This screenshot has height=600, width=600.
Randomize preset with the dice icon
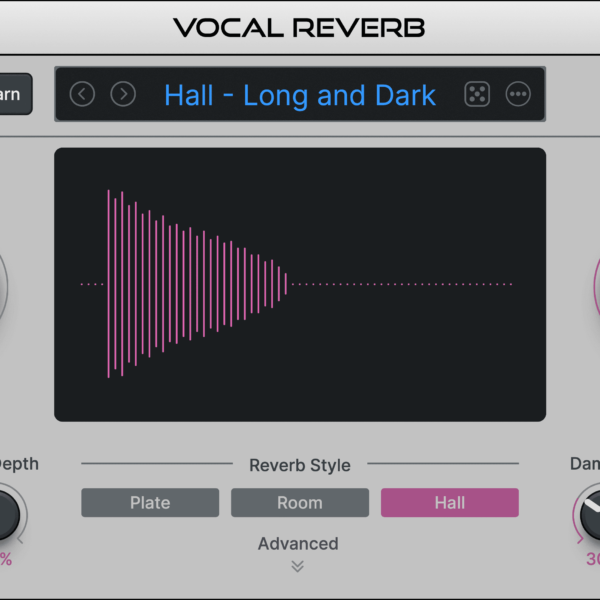[477, 94]
